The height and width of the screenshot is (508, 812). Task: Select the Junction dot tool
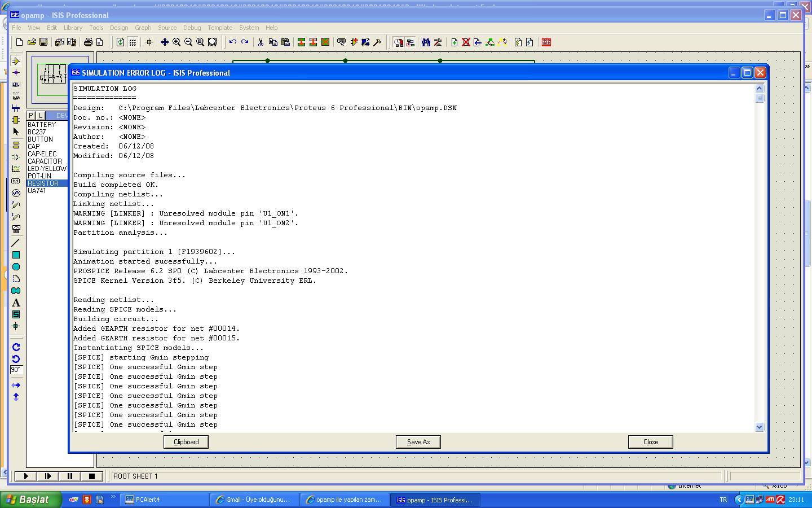click(x=16, y=73)
